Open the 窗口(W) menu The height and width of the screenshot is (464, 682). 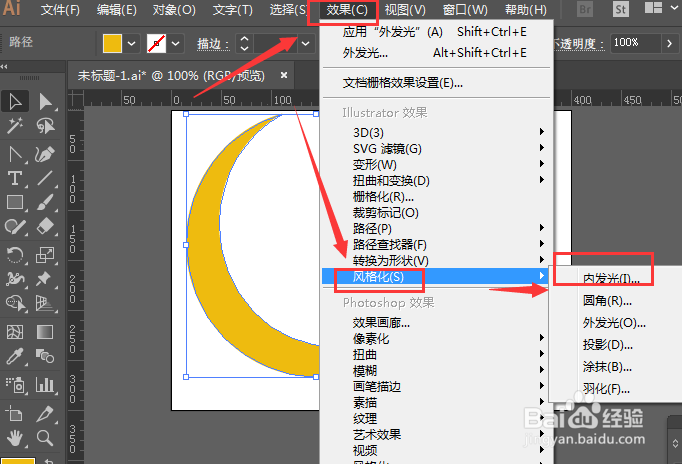pos(465,10)
